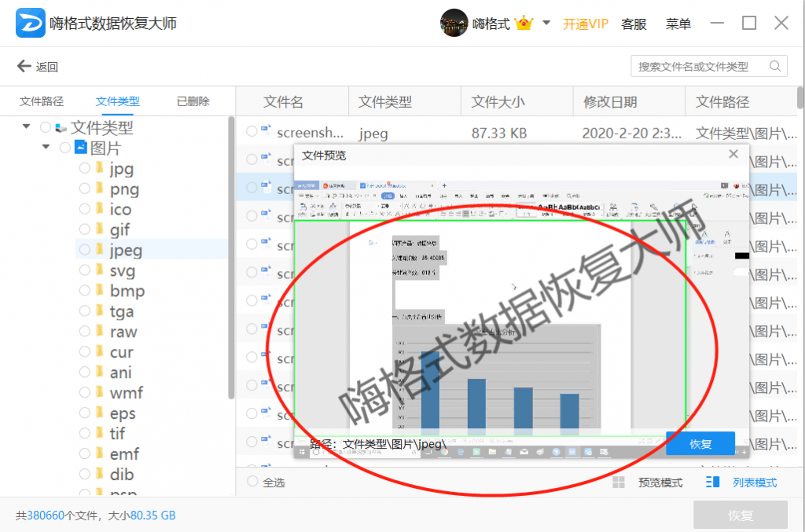Image resolution: width=805 pixels, height=532 pixels.
Task: Click the svg folder icon
Action: click(x=100, y=270)
